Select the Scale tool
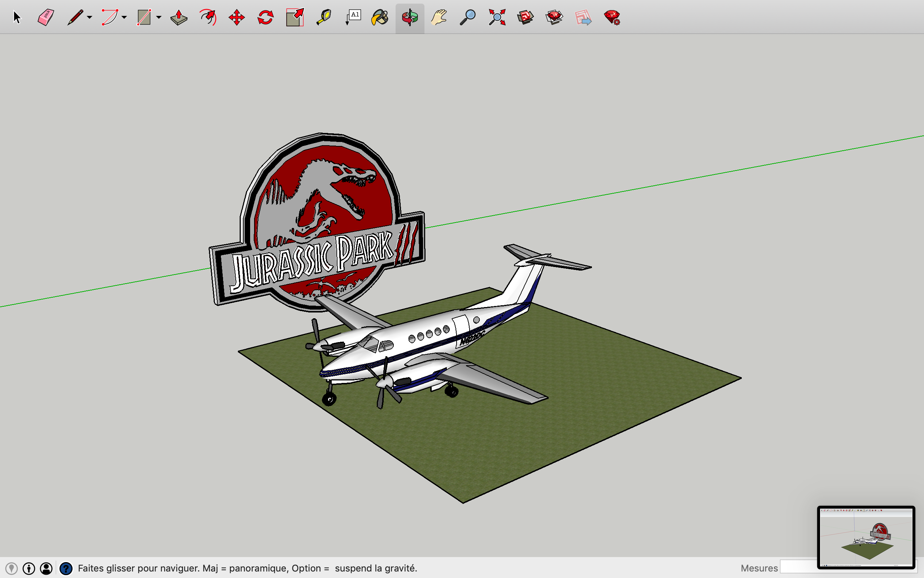The width and height of the screenshot is (924, 578). tap(295, 18)
